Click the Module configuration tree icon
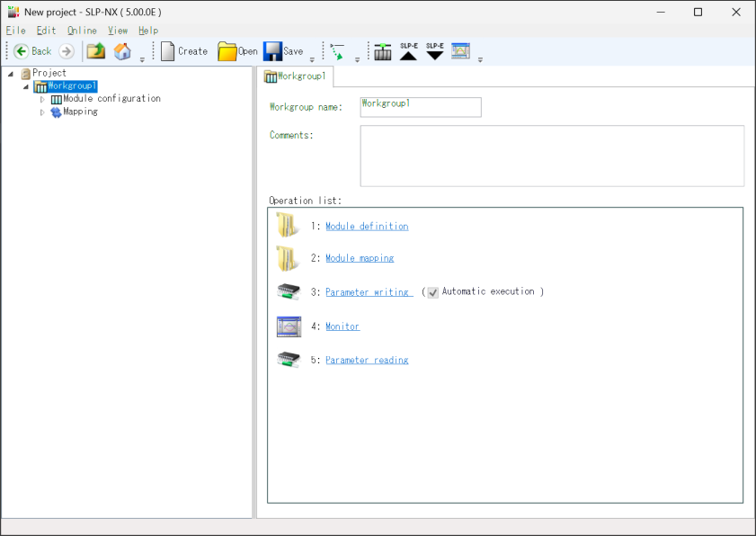Viewport: 756px width, 536px height. click(57, 100)
